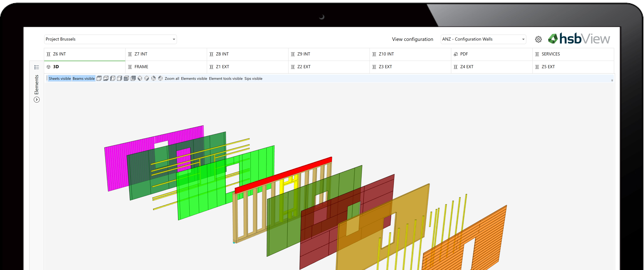Screen dimensions: 644x270
Task: Switch to the Z10 INT tab
Action: 410,54
